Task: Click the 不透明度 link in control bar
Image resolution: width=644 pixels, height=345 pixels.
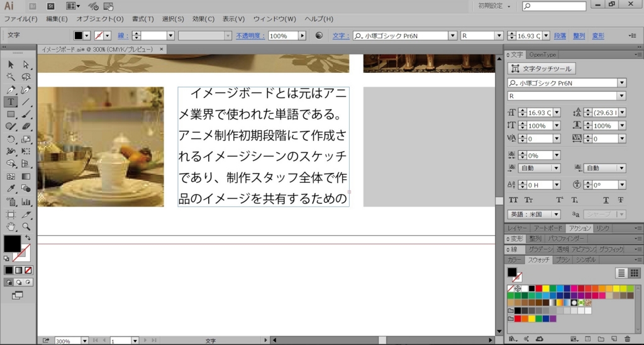Action: click(251, 36)
